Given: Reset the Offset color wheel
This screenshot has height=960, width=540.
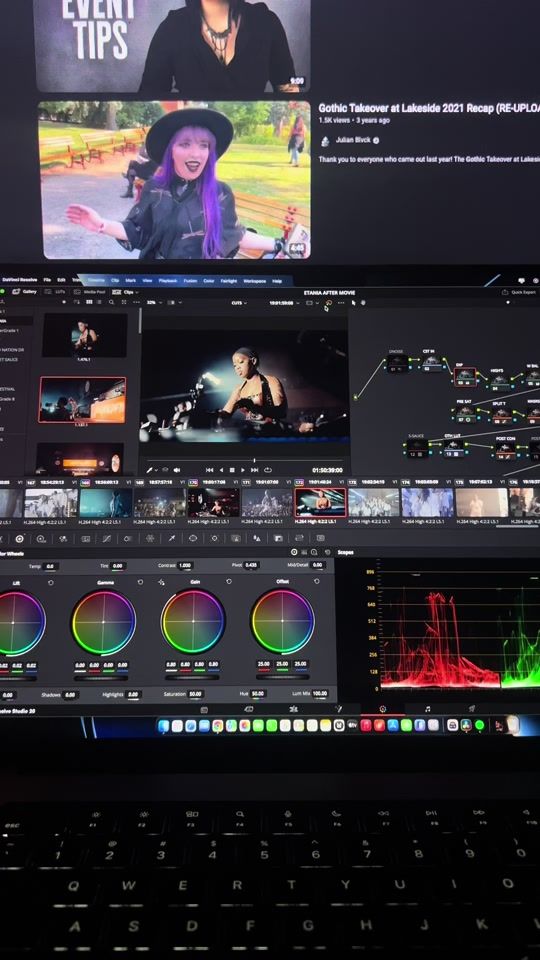Looking at the screenshot, I should [x=318, y=582].
